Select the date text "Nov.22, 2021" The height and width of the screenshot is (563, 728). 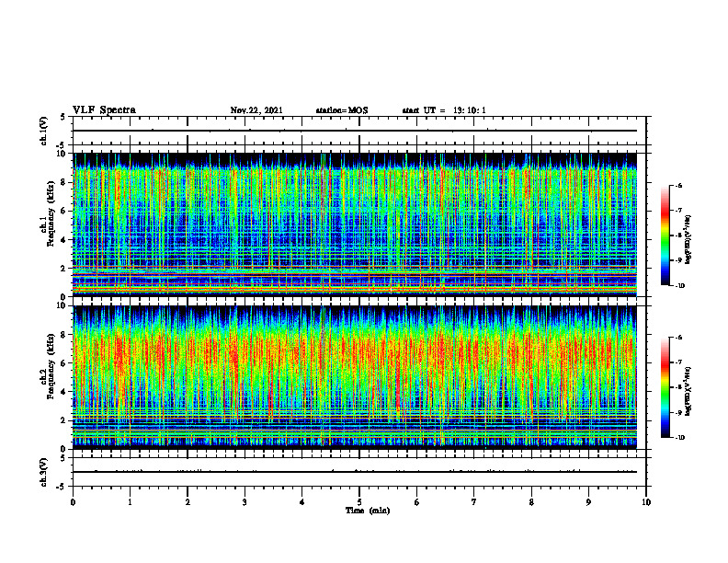coord(256,110)
